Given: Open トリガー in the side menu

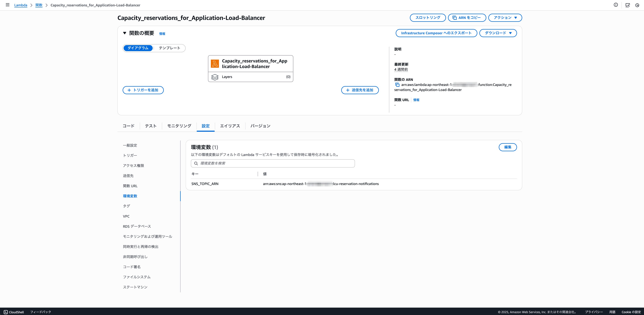Looking at the screenshot, I should [130, 155].
